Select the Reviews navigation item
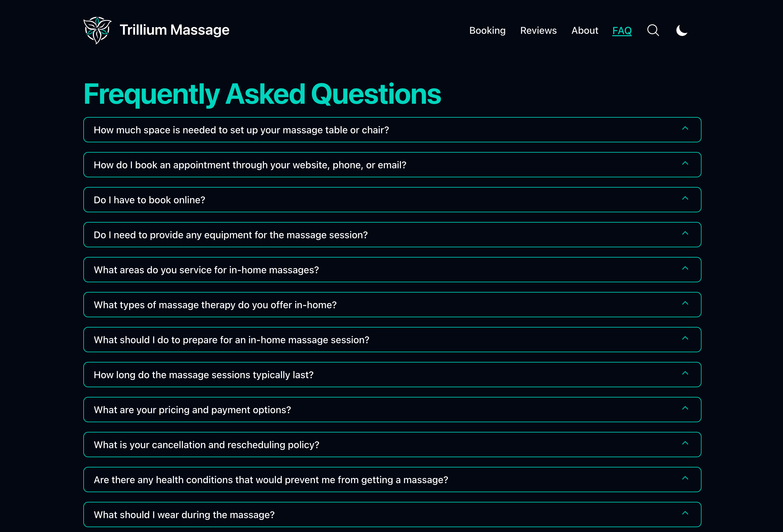 (538, 30)
